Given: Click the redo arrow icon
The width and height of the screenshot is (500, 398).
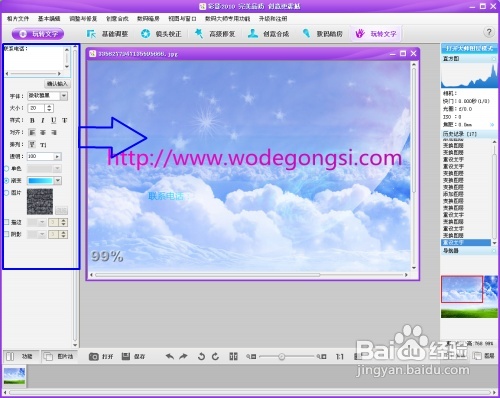Looking at the screenshot, I should [183, 356].
